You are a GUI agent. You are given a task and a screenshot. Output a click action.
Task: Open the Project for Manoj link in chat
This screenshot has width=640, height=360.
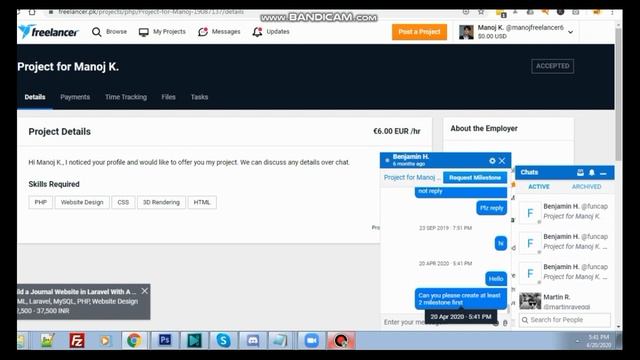[412, 178]
